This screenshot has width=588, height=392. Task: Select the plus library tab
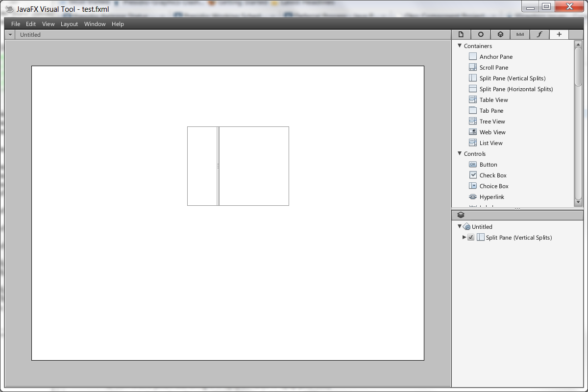[x=559, y=34]
